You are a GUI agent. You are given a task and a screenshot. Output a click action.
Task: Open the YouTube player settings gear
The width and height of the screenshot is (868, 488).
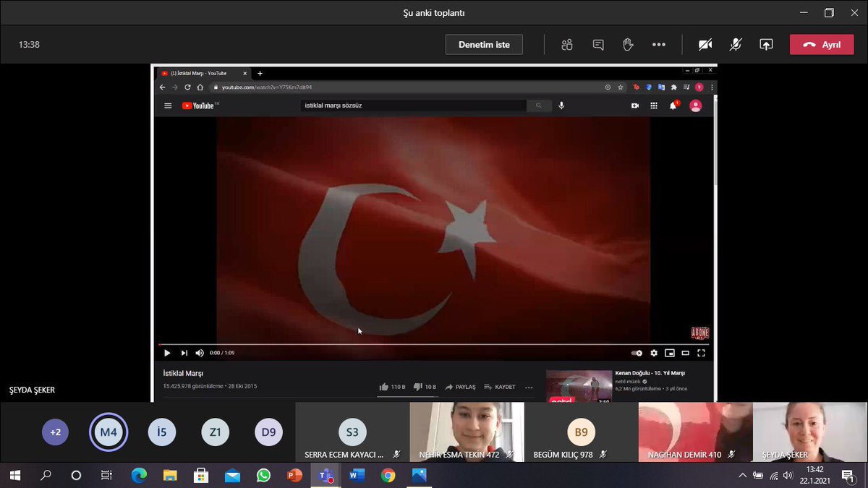pos(654,353)
